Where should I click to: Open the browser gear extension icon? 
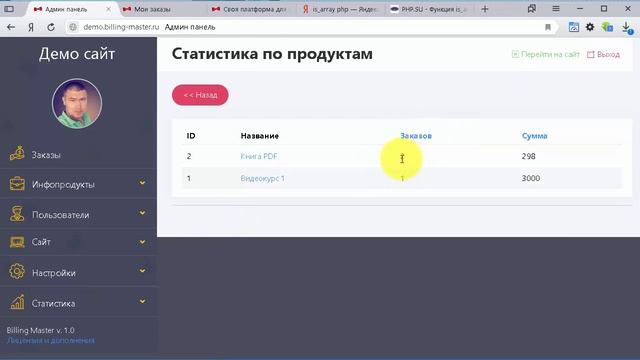click(x=590, y=27)
